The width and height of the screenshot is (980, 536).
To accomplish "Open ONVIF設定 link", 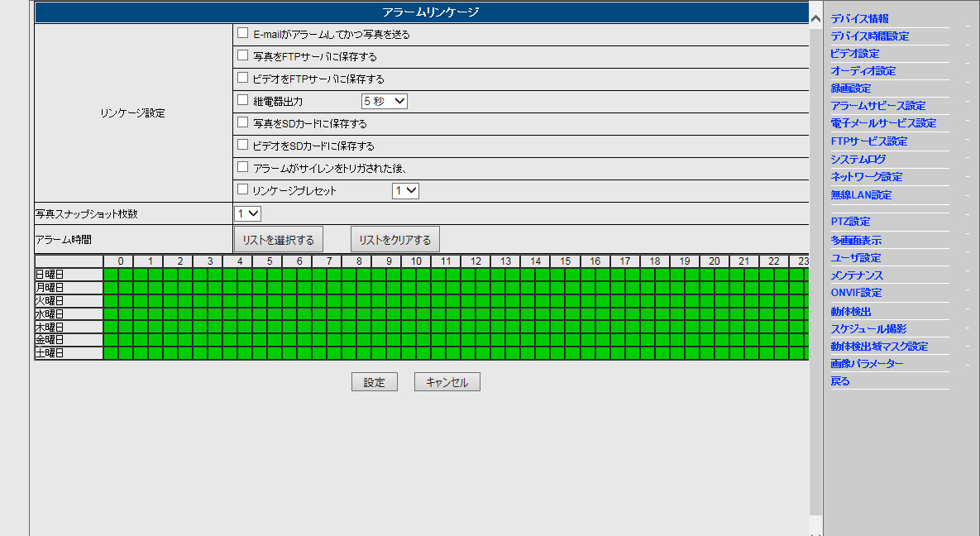I will (856, 294).
